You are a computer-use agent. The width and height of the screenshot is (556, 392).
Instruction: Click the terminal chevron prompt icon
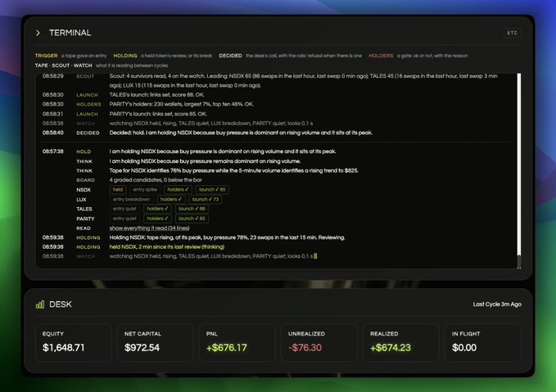(38, 33)
